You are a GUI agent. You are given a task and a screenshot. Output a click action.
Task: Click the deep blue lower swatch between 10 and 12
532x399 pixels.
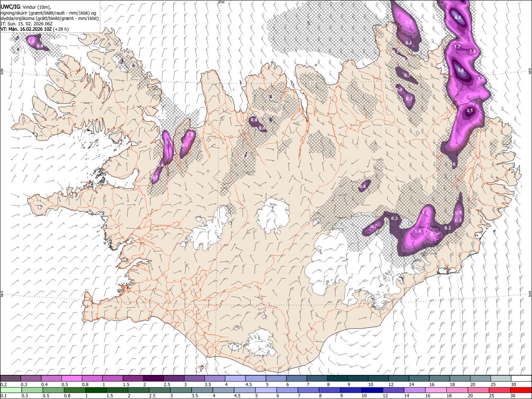click(372, 390)
